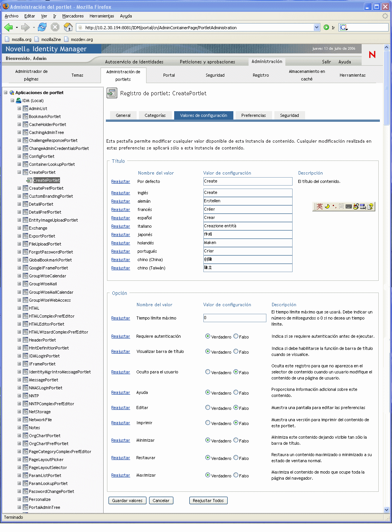Click the Notes portlet icon
This screenshot has width=392, height=532.
click(x=25, y=428)
